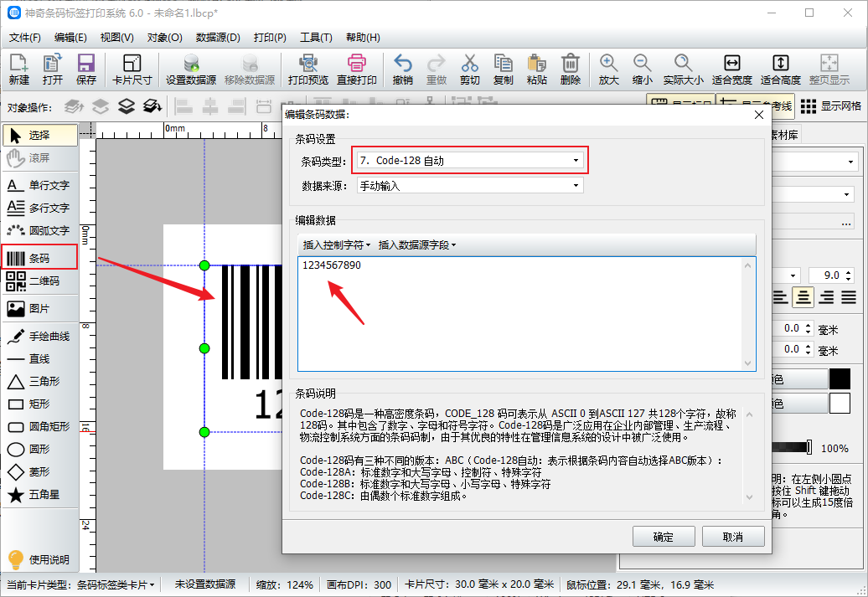Copy with the 复制 icon
This screenshot has width=868, height=597.
click(x=504, y=69)
